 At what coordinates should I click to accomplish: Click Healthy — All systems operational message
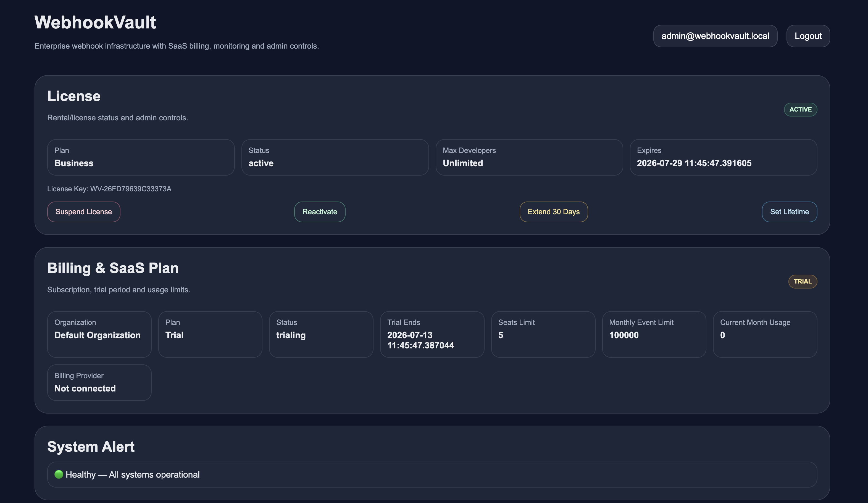(x=133, y=474)
